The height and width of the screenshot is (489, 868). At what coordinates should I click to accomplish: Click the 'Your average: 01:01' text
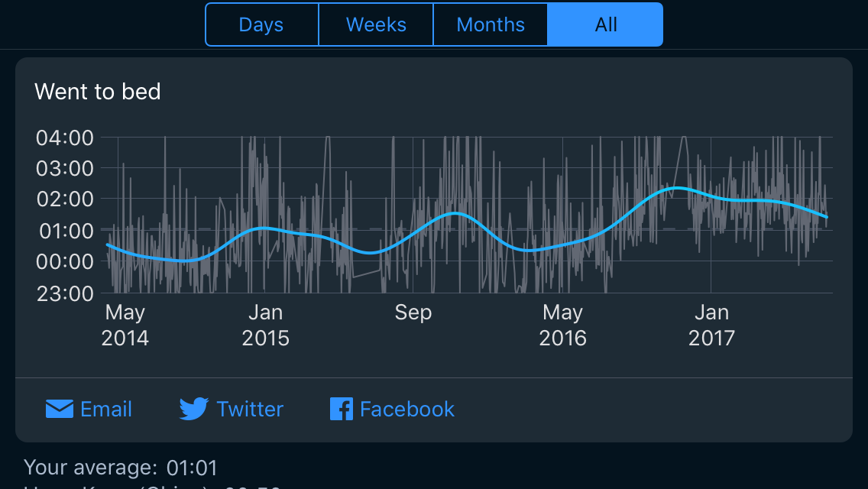pos(121,468)
